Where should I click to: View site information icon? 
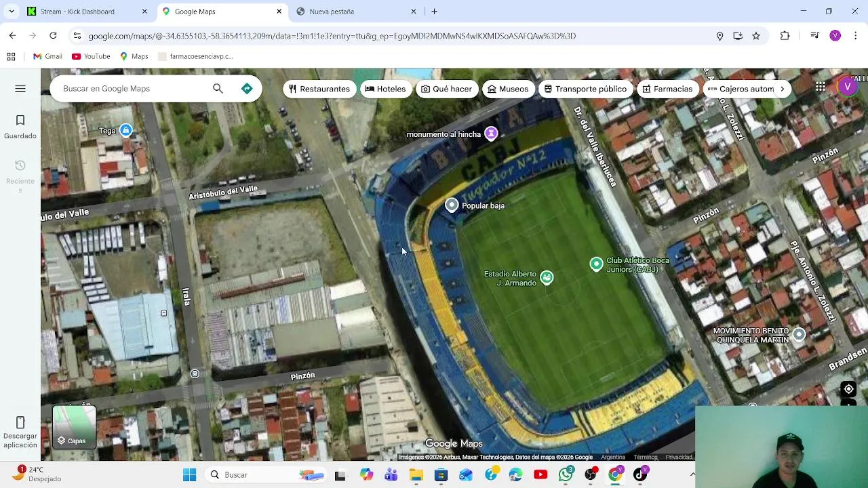[x=77, y=36]
